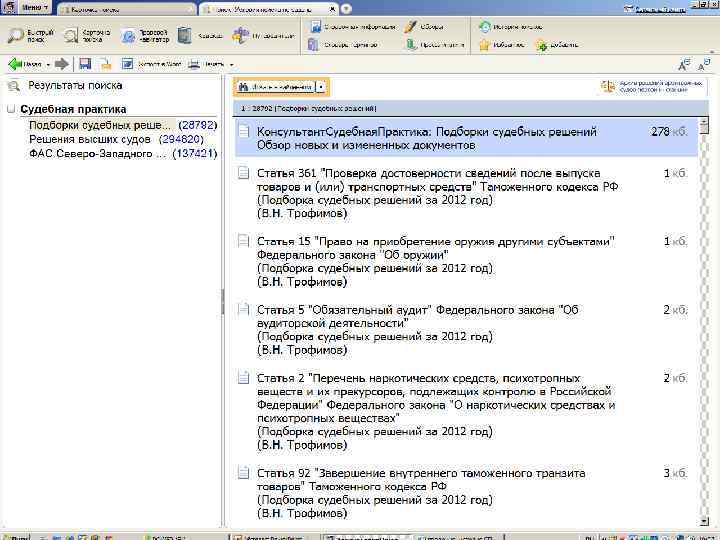This screenshot has height=540, width=720.
Task: Open Справочная информация
Action: (353, 27)
